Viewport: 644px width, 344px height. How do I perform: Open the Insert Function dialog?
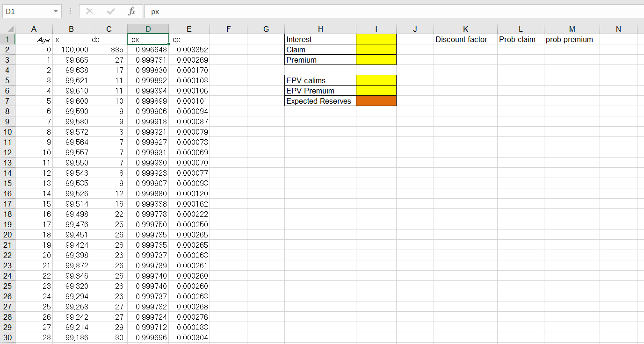(131, 12)
